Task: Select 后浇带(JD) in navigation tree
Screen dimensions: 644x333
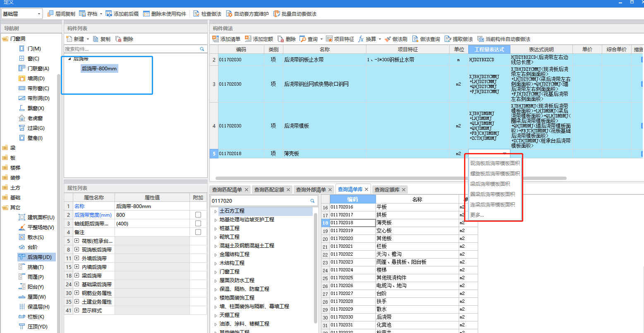Action: 37,257
